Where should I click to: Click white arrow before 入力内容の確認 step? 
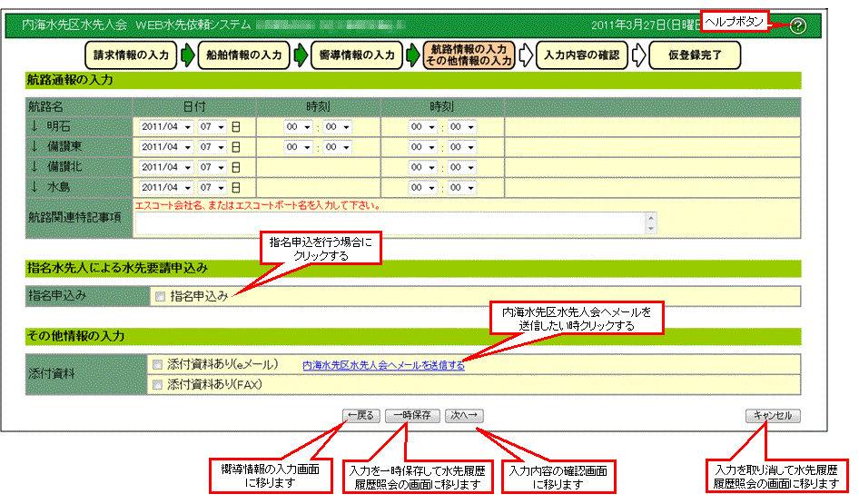click(x=526, y=55)
